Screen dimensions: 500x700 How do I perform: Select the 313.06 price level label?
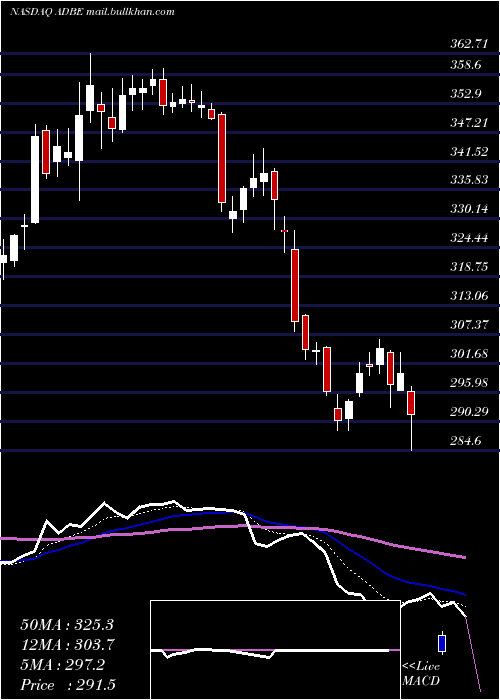pos(468,296)
